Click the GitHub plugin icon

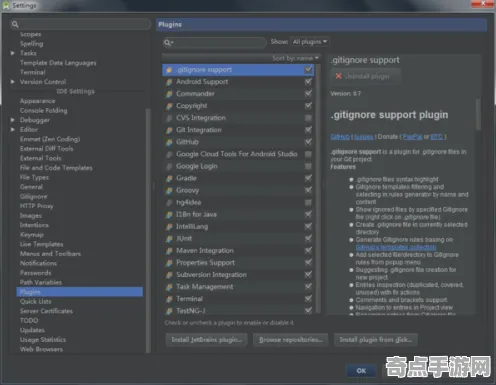click(x=169, y=142)
